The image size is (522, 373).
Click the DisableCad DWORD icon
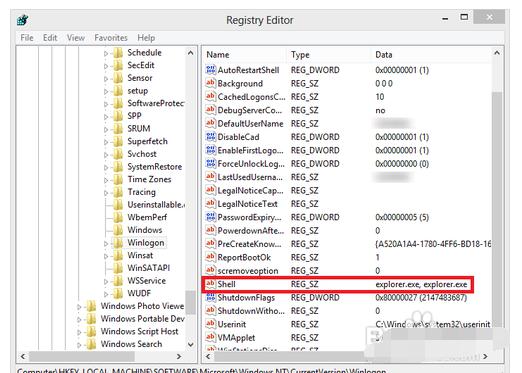point(211,137)
